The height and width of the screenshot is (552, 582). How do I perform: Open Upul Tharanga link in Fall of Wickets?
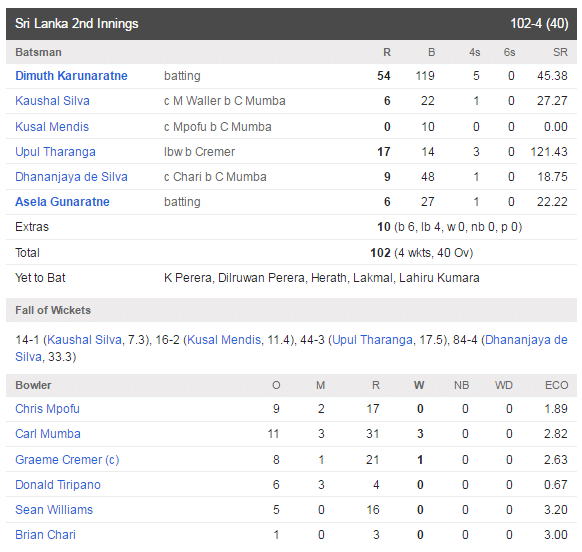click(x=372, y=340)
